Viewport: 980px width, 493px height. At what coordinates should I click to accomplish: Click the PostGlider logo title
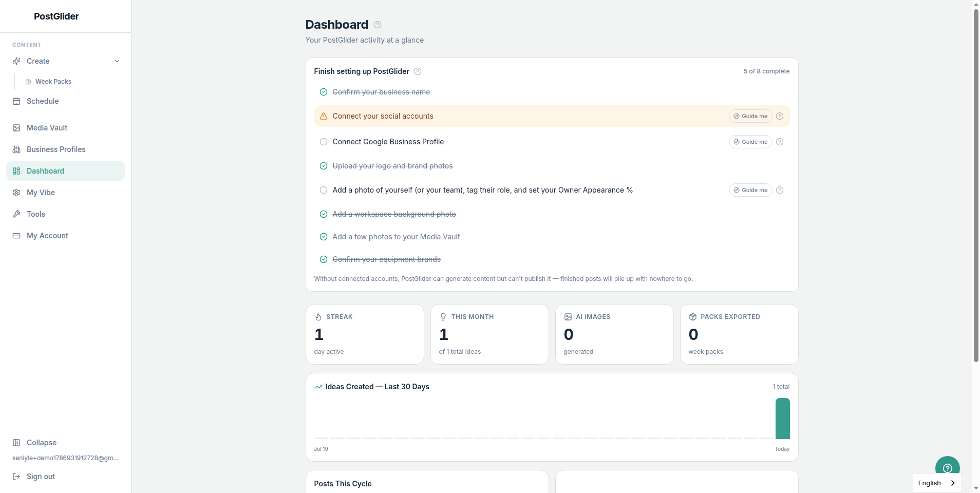point(56,16)
